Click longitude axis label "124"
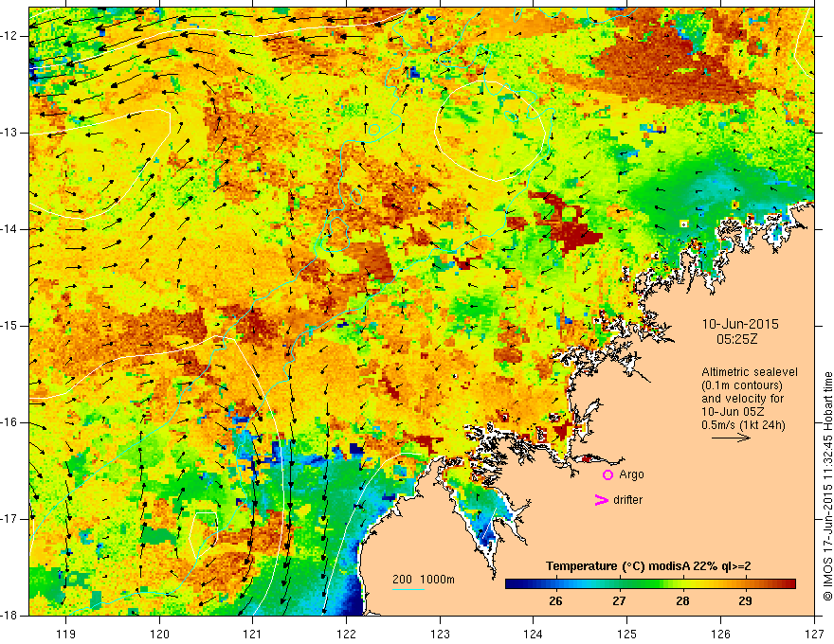834x644 pixels. [x=534, y=634]
